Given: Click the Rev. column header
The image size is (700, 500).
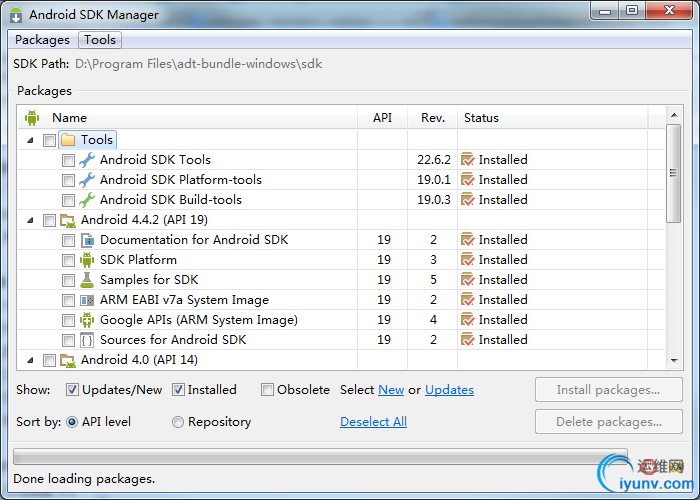Looking at the screenshot, I should point(433,118).
